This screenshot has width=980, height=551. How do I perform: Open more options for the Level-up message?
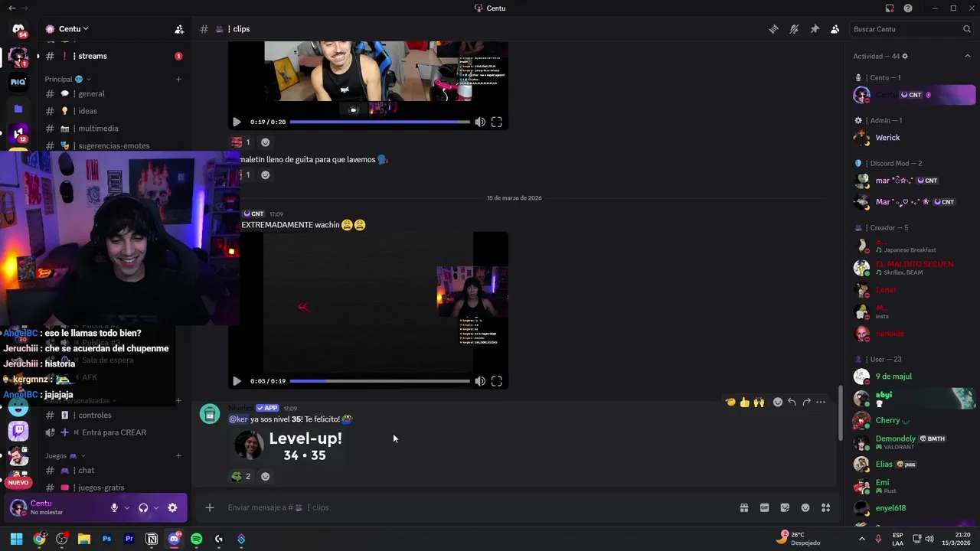tap(821, 402)
